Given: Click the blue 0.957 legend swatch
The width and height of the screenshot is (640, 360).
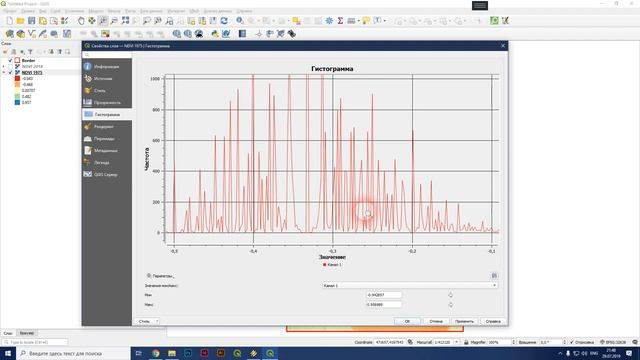Looking at the screenshot, I should [x=17, y=102].
